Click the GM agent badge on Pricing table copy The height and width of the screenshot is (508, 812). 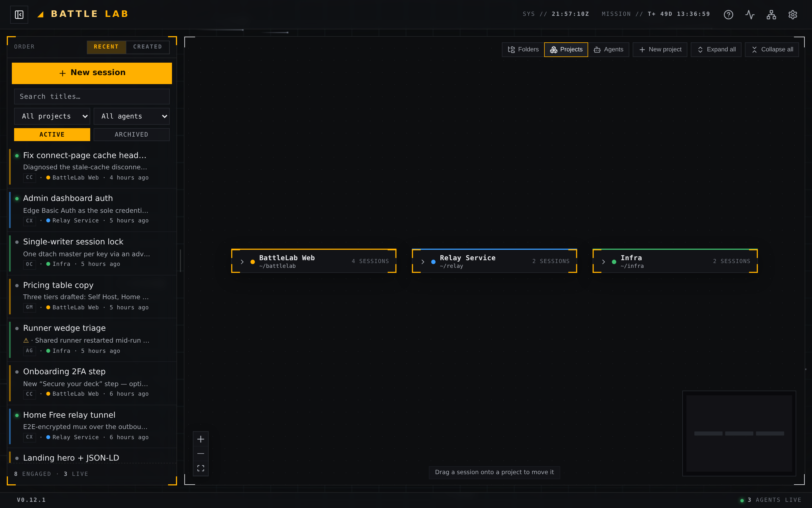pyautogui.click(x=30, y=307)
